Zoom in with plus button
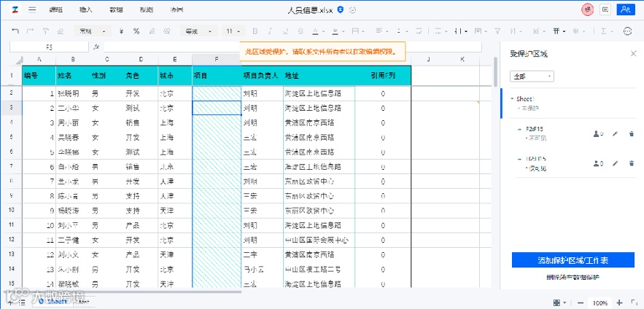 click(x=620, y=303)
